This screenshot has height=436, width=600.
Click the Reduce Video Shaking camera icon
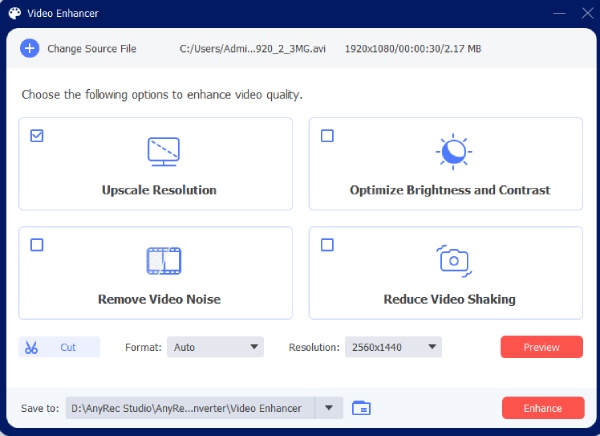coord(454,261)
